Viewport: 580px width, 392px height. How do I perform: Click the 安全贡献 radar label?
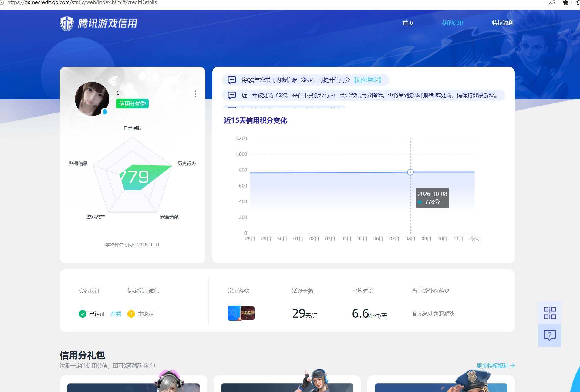point(170,217)
